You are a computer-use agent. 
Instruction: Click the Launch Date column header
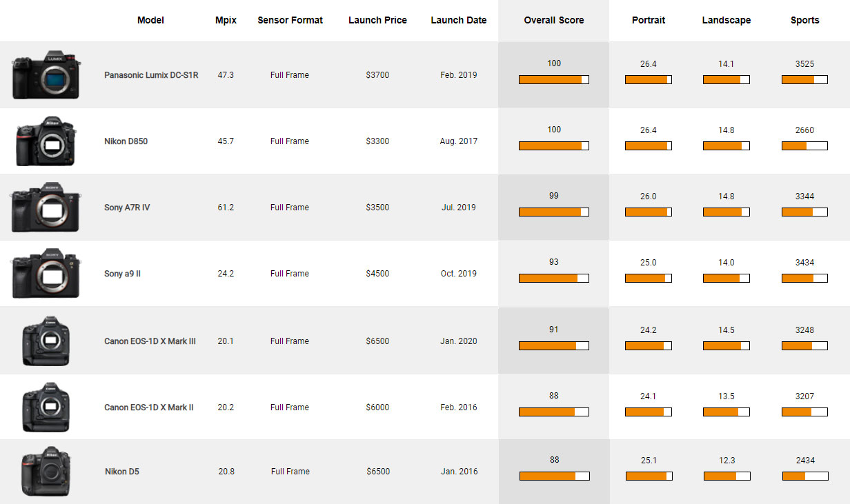[458, 21]
